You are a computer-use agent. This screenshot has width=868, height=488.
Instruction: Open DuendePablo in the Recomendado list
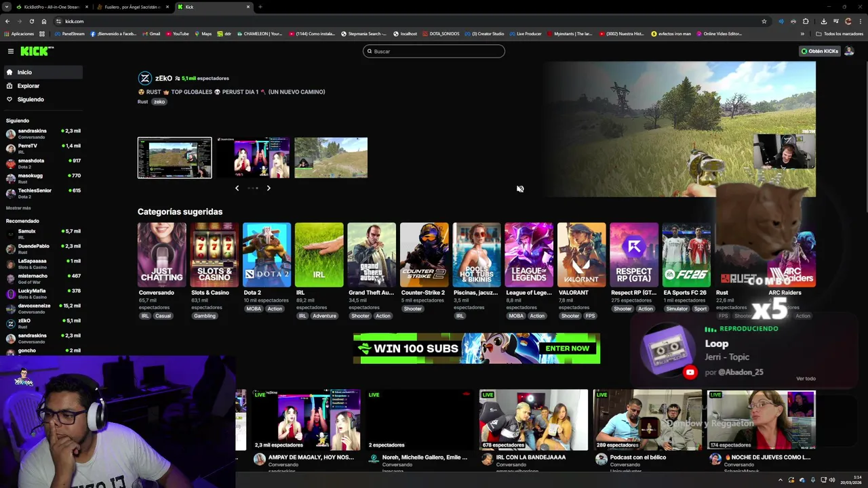(42, 249)
